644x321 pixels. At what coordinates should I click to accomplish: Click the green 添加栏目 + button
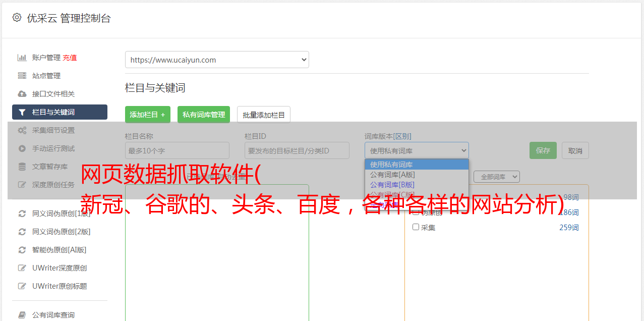(148, 115)
